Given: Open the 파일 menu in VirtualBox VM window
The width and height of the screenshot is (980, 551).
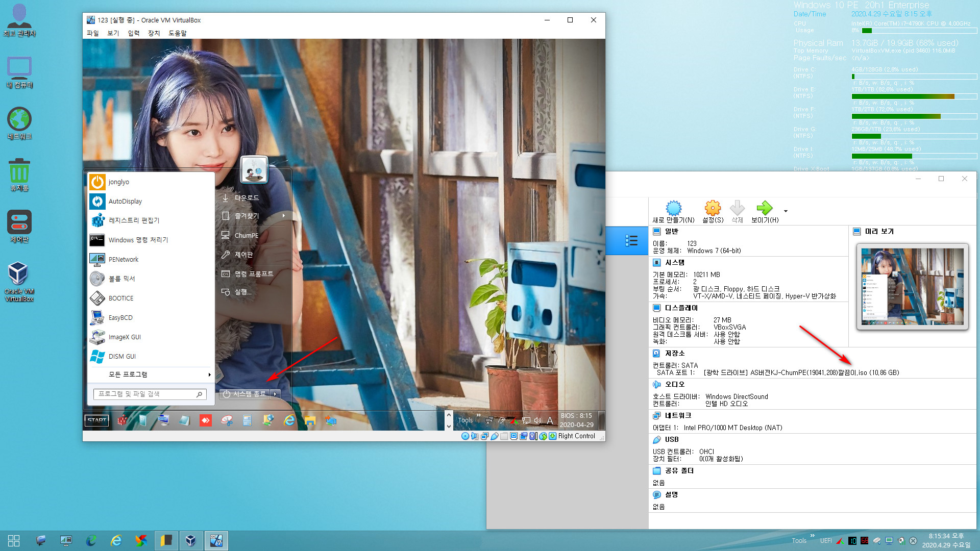Looking at the screenshot, I should (x=92, y=33).
